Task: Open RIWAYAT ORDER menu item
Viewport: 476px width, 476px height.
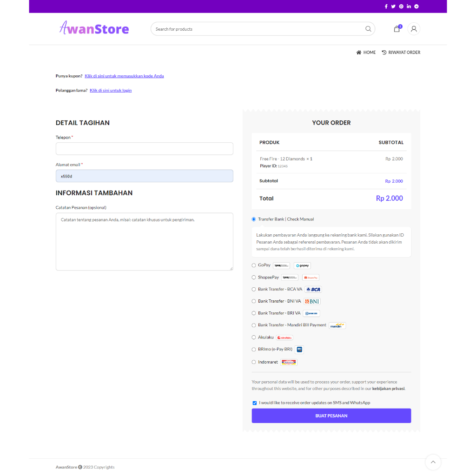Action: pyautogui.click(x=401, y=52)
